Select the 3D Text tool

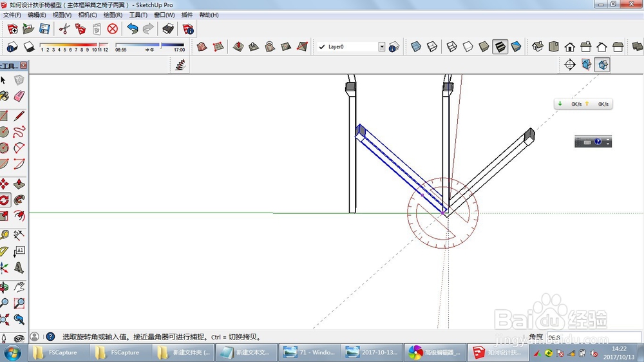tap(19, 268)
